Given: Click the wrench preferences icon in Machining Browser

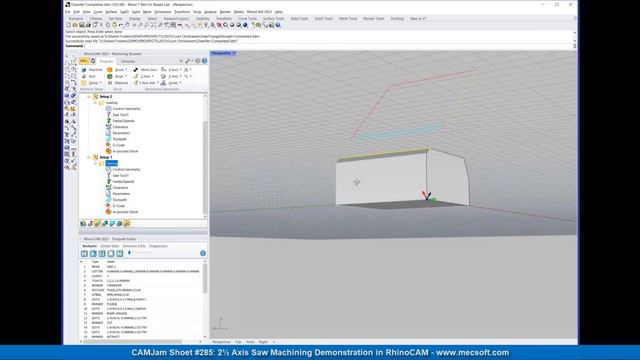Looking at the screenshot, I should coord(188,61).
